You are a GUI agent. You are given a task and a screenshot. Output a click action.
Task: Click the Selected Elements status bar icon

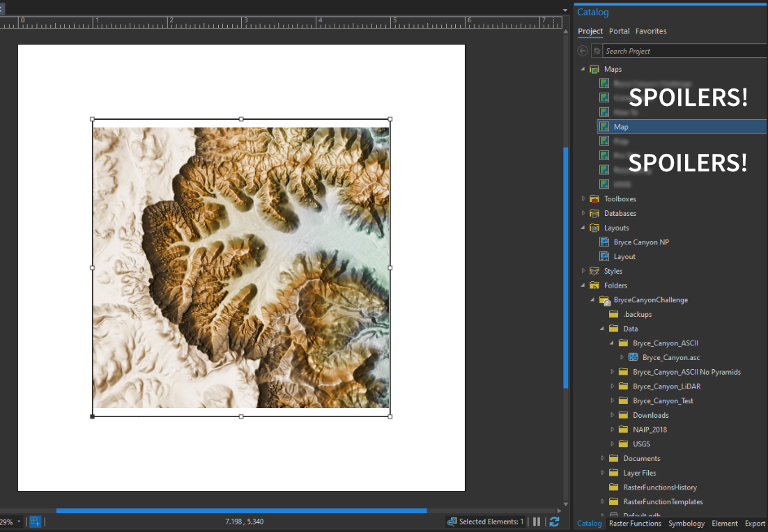click(x=452, y=522)
